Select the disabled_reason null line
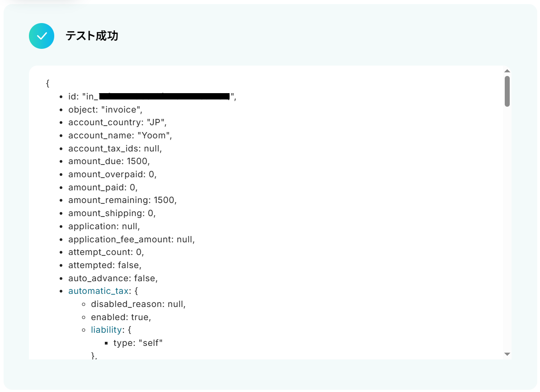Image resolution: width=540 pixels, height=392 pixels. point(138,304)
